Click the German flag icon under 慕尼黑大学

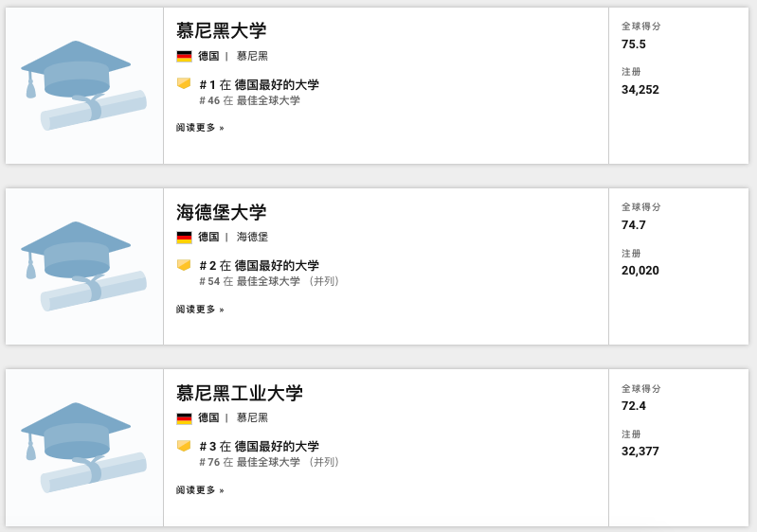tap(184, 56)
